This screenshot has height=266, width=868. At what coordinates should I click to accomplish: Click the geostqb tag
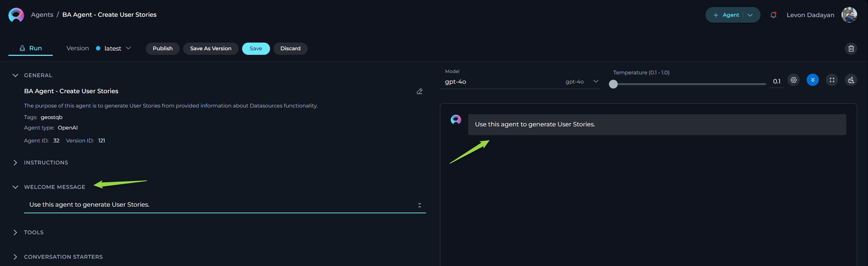coord(52,117)
